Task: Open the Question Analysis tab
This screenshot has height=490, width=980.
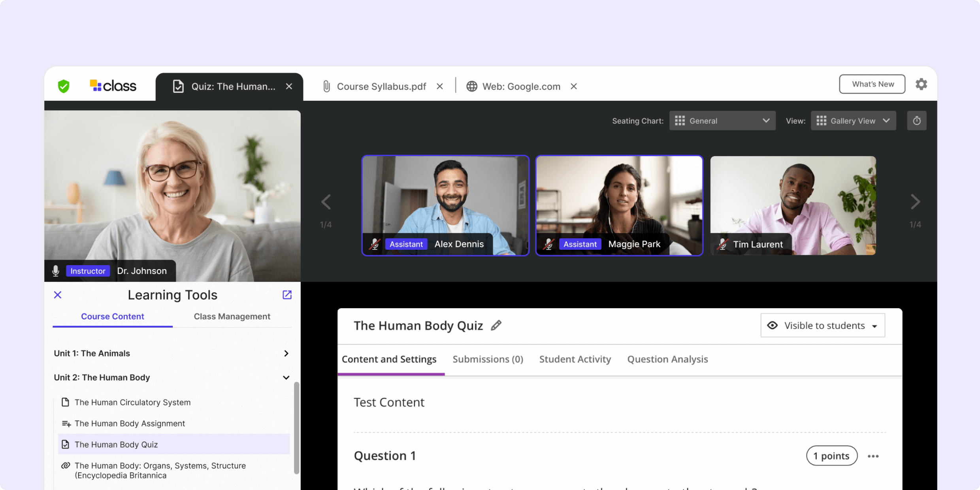Action: (x=667, y=359)
